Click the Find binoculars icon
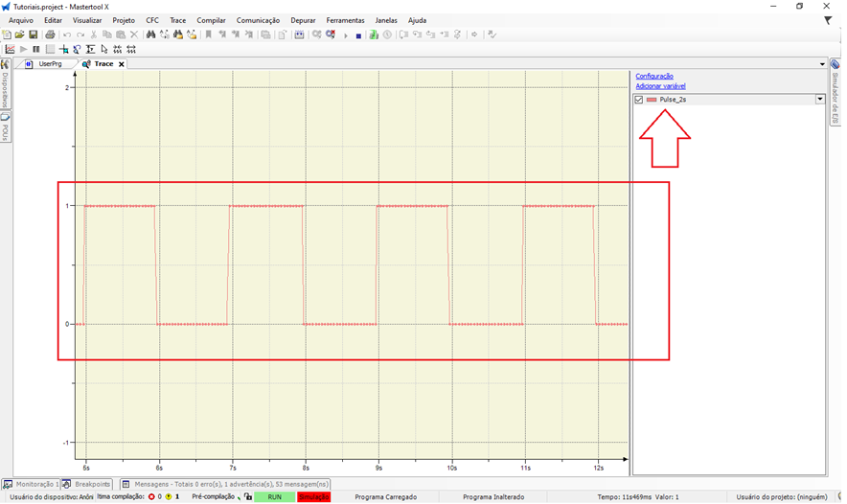 [x=150, y=34]
